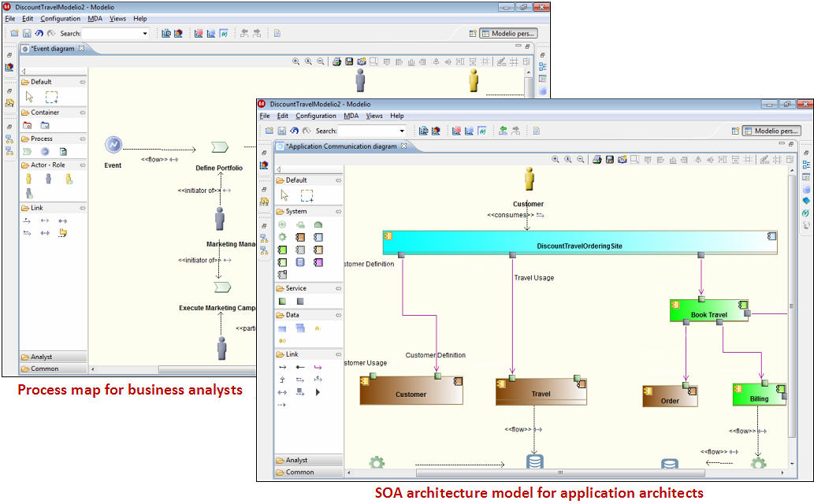This screenshot has width=814, height=504.
Task: Click Undo icon in front window toolbar
Action: tap(295, 131)
